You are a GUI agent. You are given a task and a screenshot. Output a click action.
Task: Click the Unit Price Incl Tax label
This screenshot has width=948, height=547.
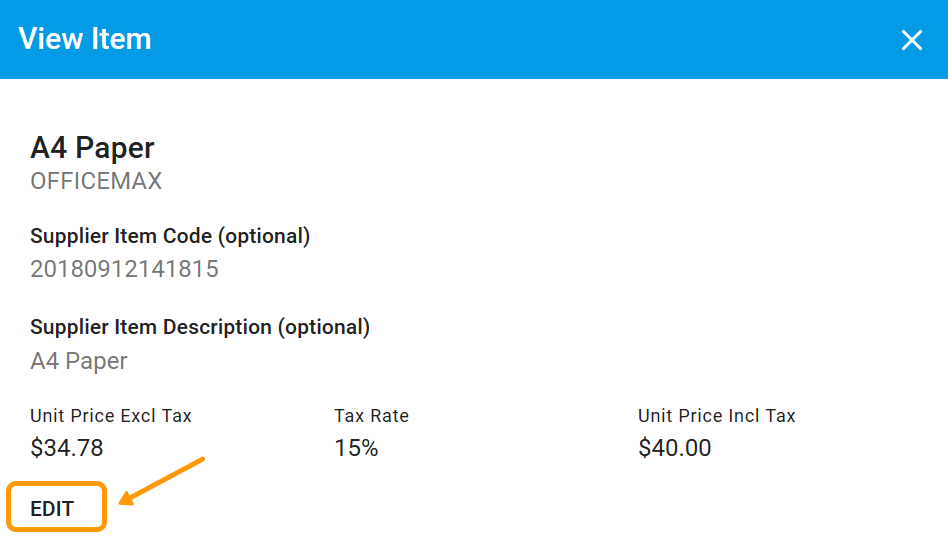click(x=717, y=416)
